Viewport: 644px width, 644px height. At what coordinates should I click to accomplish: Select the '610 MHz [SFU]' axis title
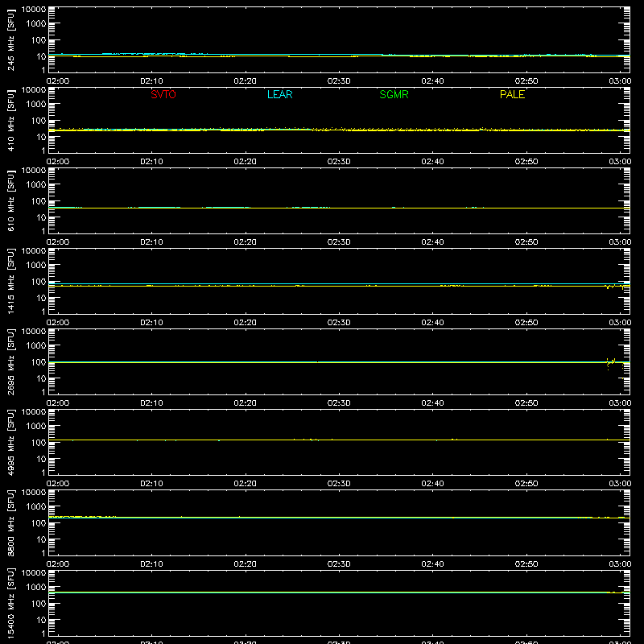[10, 200]
